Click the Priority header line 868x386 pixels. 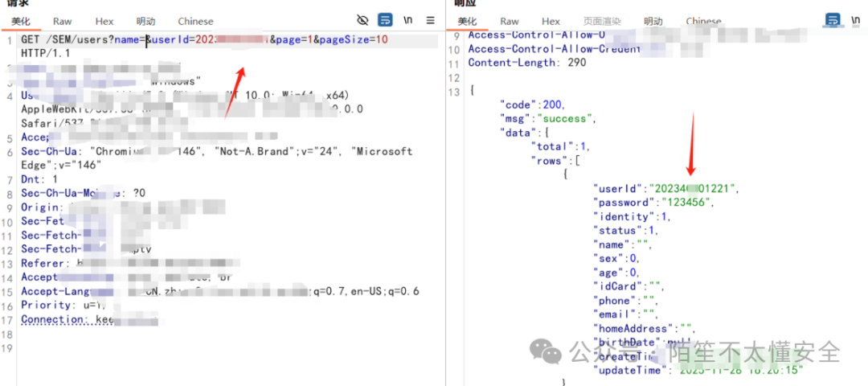point(63,305)
